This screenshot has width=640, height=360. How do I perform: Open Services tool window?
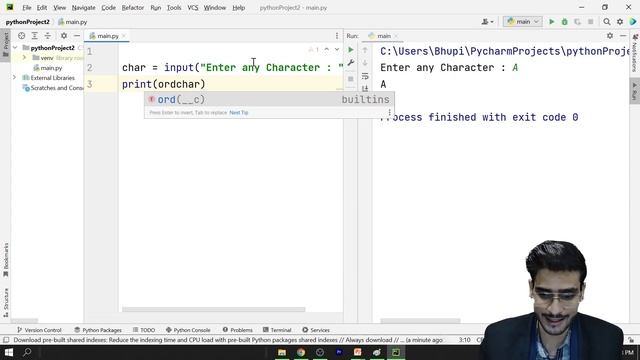point(316,330)
